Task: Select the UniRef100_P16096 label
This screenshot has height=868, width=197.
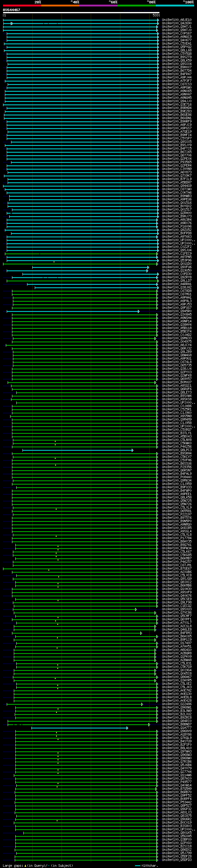Action: coord(177,226)
